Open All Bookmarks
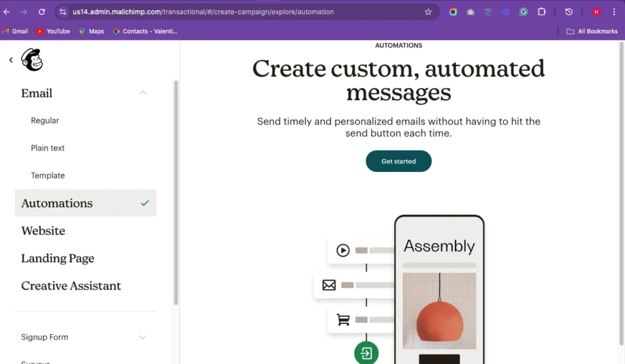Viewport: 625px width, 364px height. (591, 31)
